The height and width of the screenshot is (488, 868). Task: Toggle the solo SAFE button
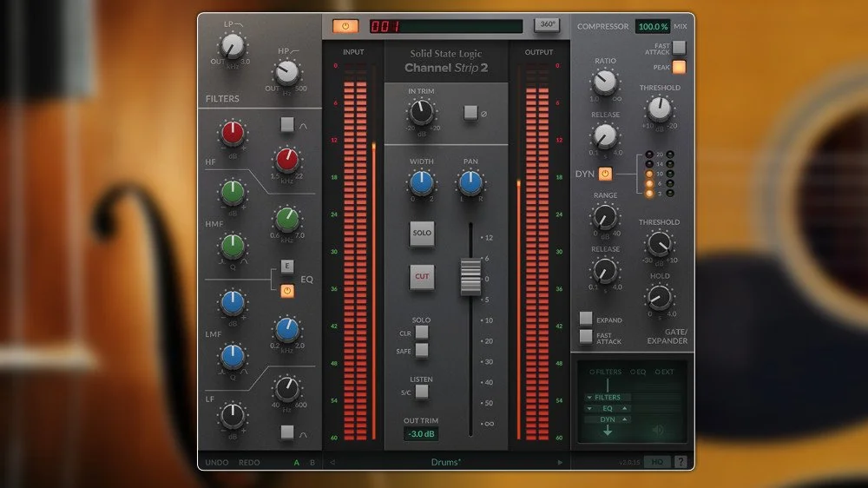point(422,350)
